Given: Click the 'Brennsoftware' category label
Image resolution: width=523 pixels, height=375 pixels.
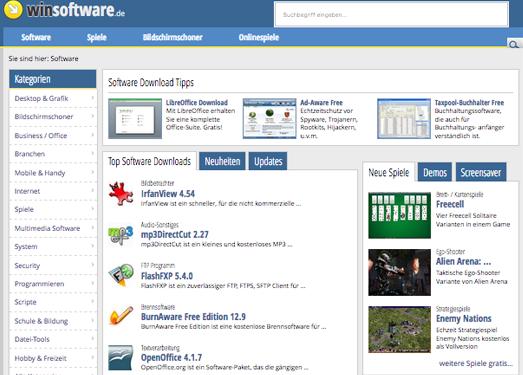Looking at the screenshot, I should coord(158,307).
